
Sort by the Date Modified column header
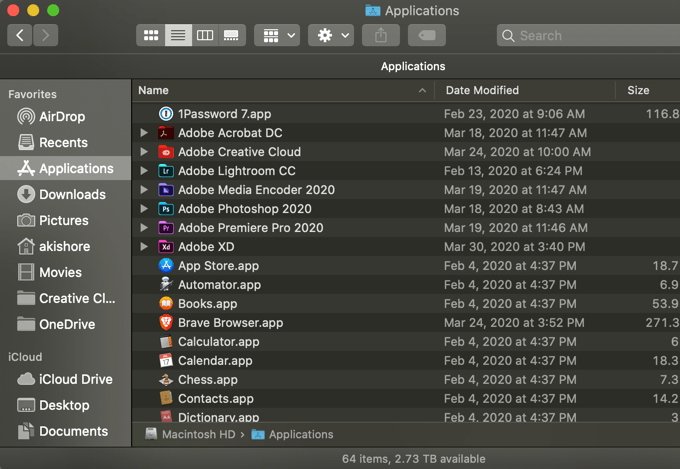[x=525, y=90]
